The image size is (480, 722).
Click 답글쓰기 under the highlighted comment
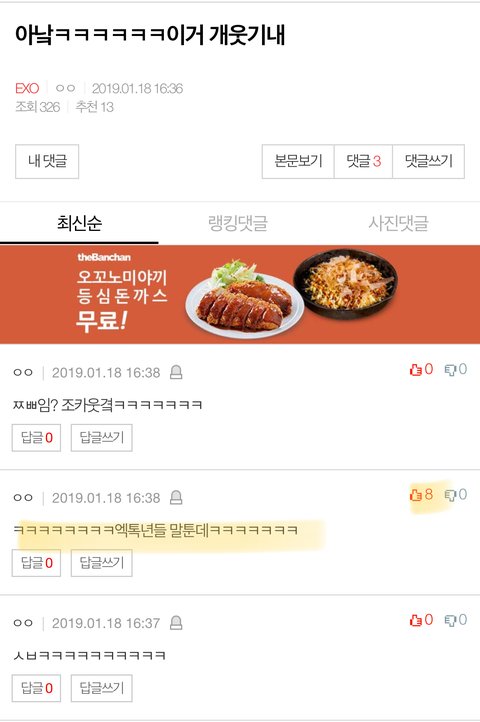102,563
